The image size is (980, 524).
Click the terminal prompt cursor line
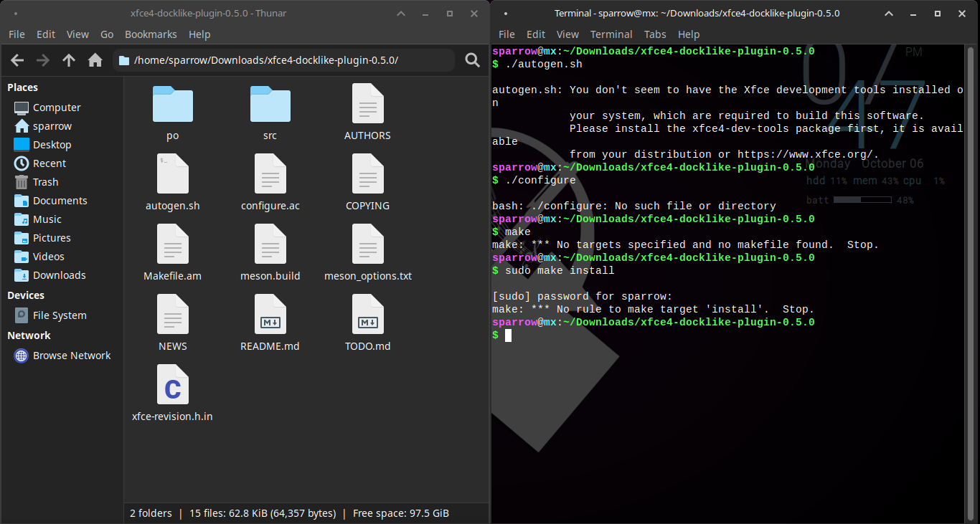coord(508,335)
